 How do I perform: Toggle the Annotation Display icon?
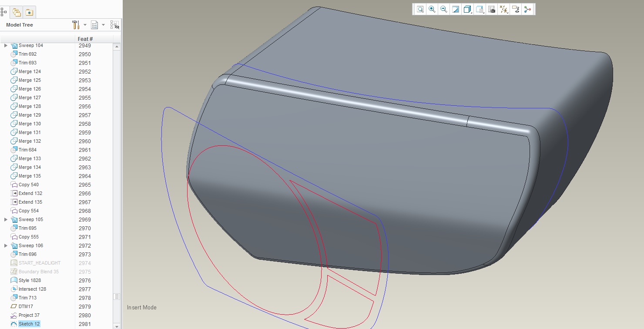[516, 10]
